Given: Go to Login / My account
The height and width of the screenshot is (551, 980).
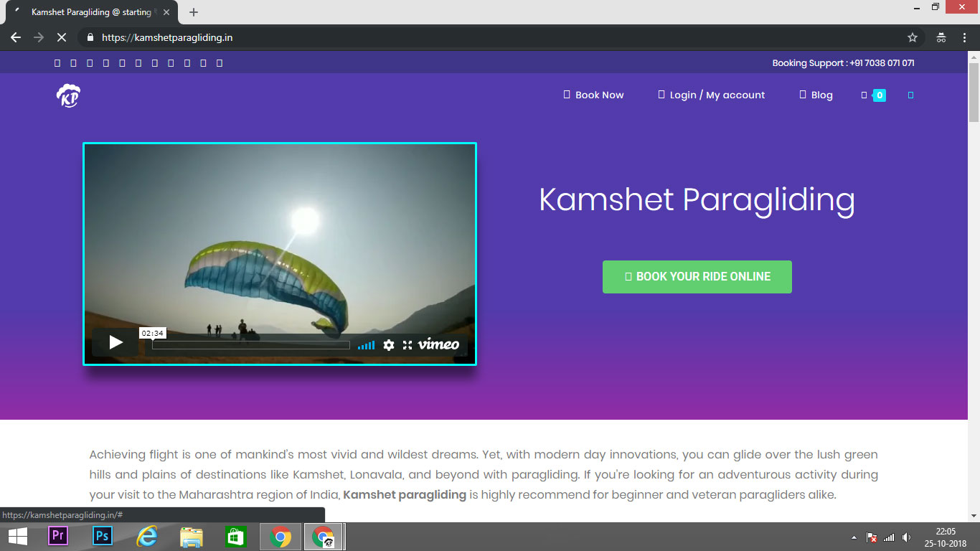Looking at the screenshot, I should click(712, 95).
